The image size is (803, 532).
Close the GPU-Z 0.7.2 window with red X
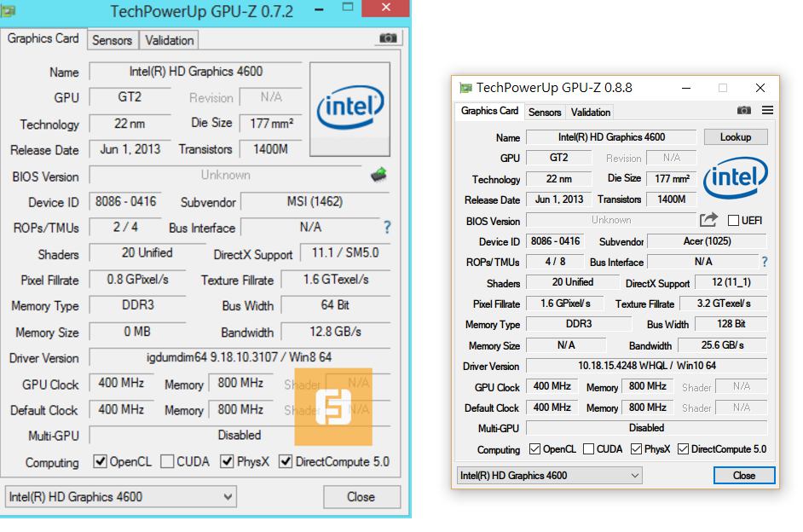coord(385,7)
